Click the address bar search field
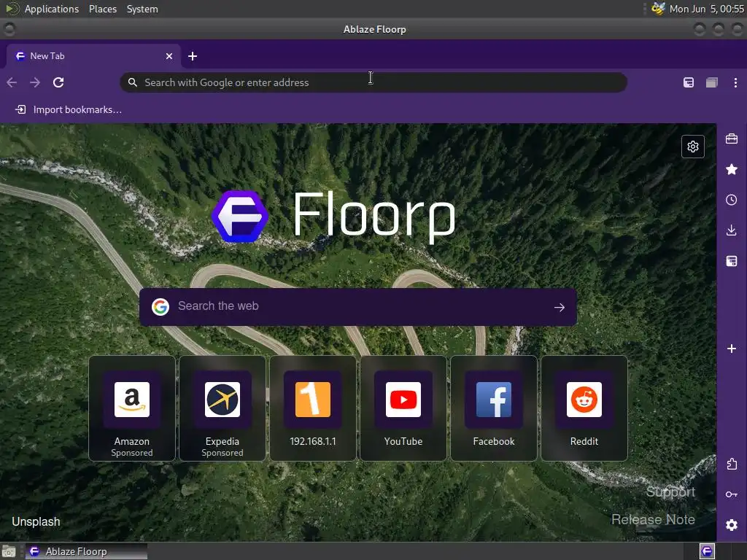This screenshot has width=747, height=560. point(373,82)
